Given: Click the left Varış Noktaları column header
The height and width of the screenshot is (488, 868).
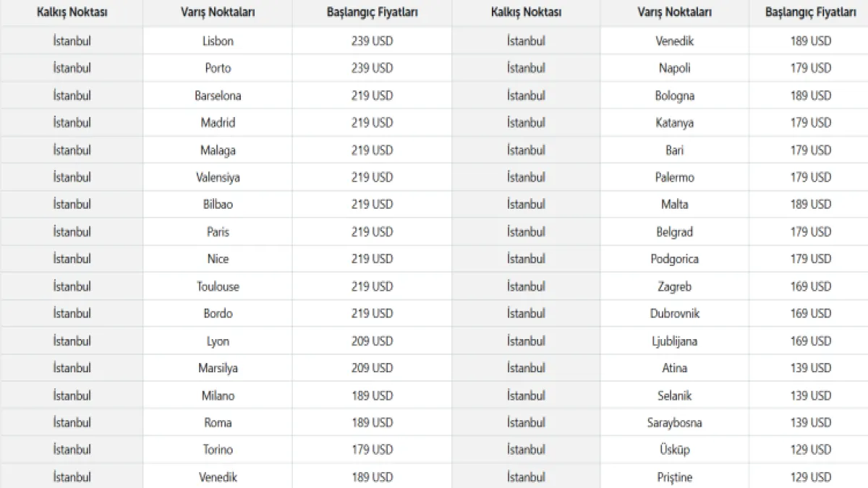Looking at the screenshot, I should pyautogui.click(x=218, y=13).
